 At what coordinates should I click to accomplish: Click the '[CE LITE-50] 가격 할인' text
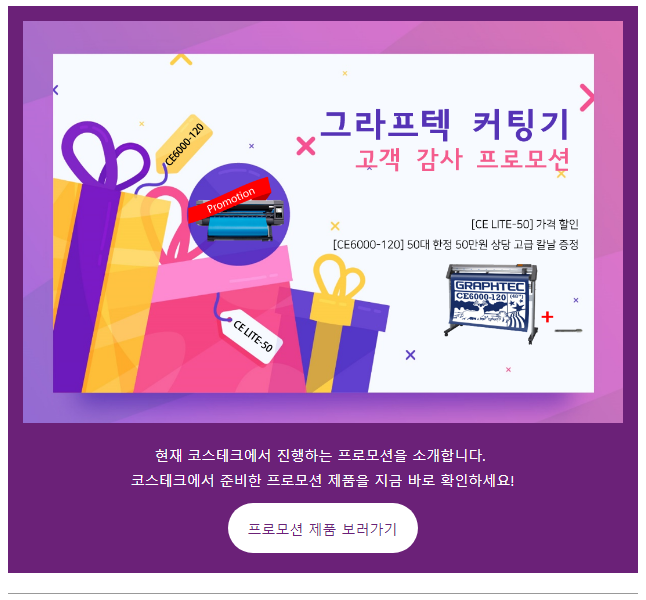[525, 224]
